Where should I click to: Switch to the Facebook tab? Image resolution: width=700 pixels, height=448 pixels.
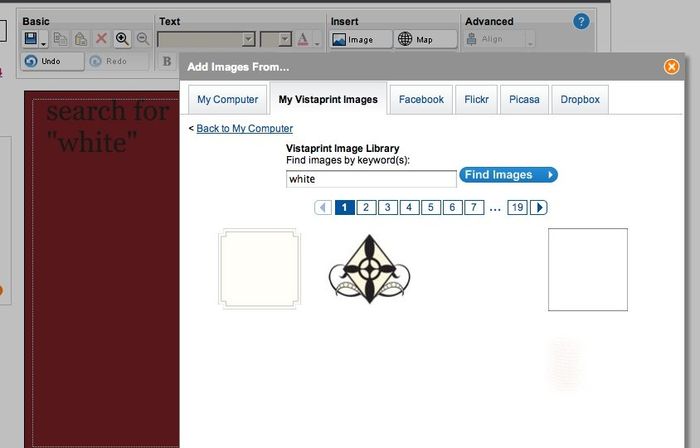point(421,99)
